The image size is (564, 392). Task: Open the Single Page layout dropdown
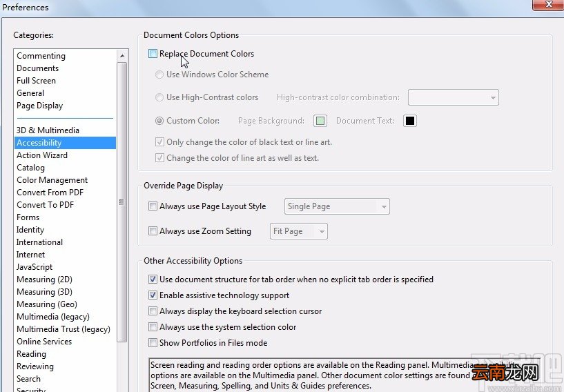(337, 206)
